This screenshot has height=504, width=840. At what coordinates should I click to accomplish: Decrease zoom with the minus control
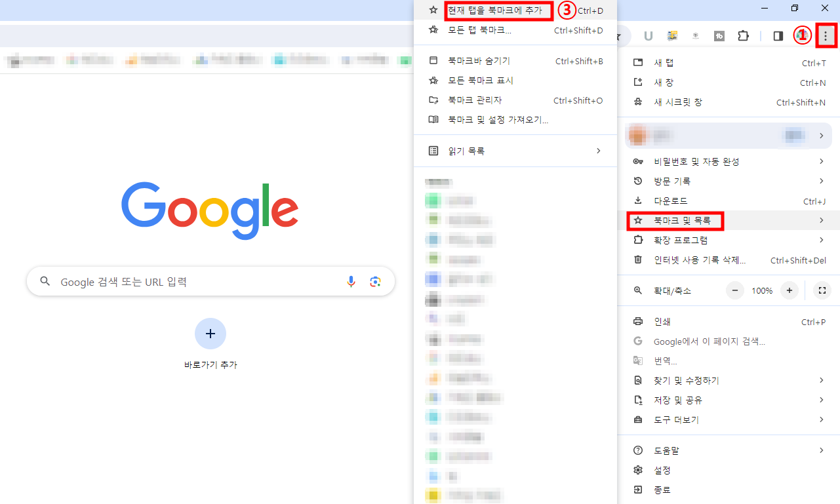(x=734, y=290)
